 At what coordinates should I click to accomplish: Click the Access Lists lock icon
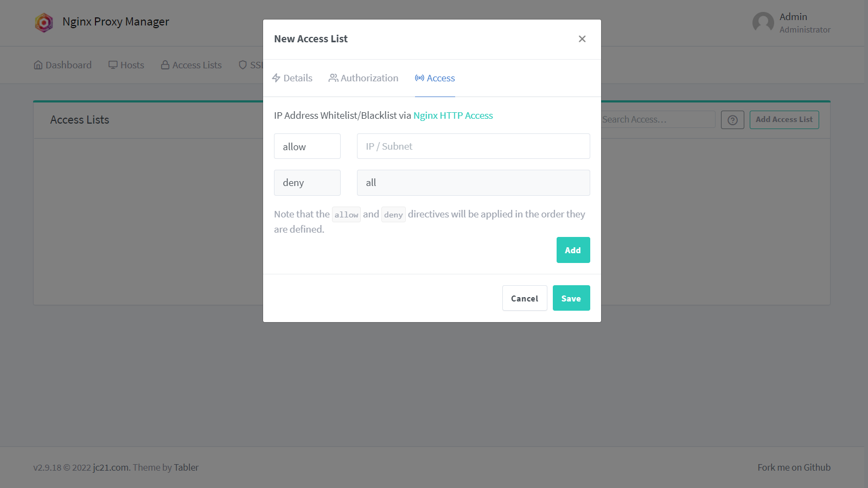(x=165, y=65)
